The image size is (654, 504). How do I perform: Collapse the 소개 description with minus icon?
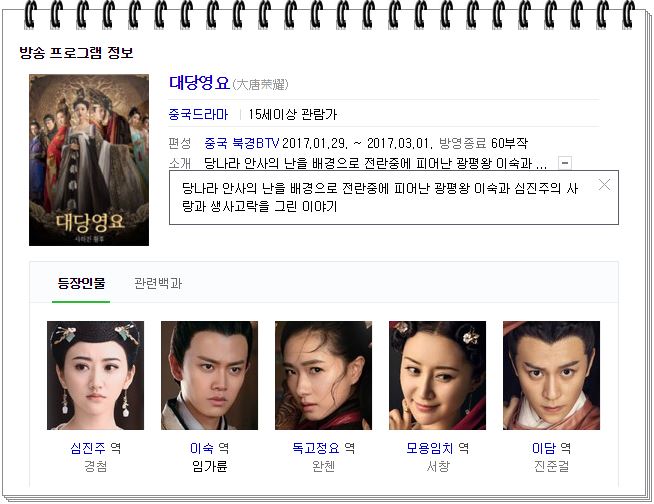[565, 163]
